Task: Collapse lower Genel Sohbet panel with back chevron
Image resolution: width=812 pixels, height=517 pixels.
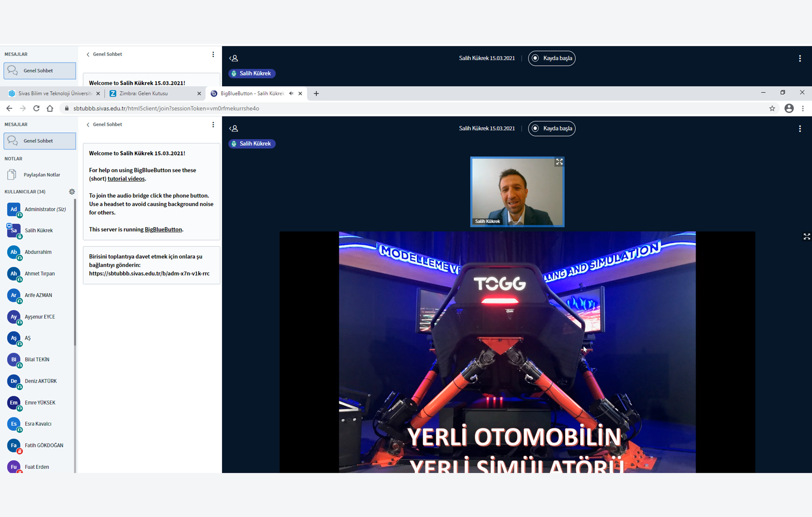Action: tap(88, 125)
